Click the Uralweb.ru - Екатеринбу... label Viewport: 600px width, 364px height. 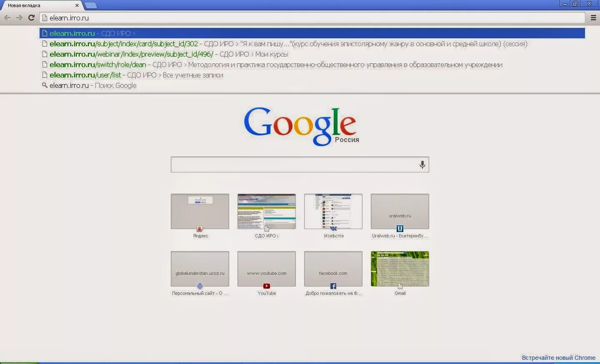(400, 236)
